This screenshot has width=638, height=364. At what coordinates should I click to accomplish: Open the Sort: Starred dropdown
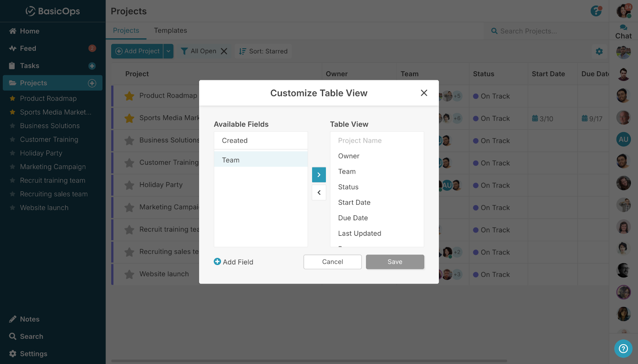[x=263, y=51]
